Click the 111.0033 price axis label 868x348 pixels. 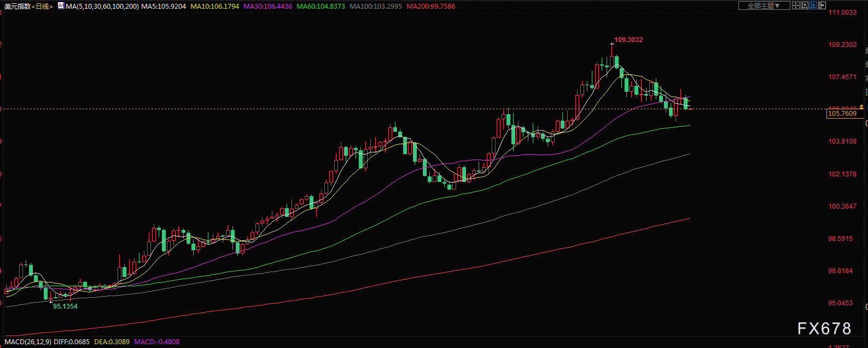coord(842,12)
